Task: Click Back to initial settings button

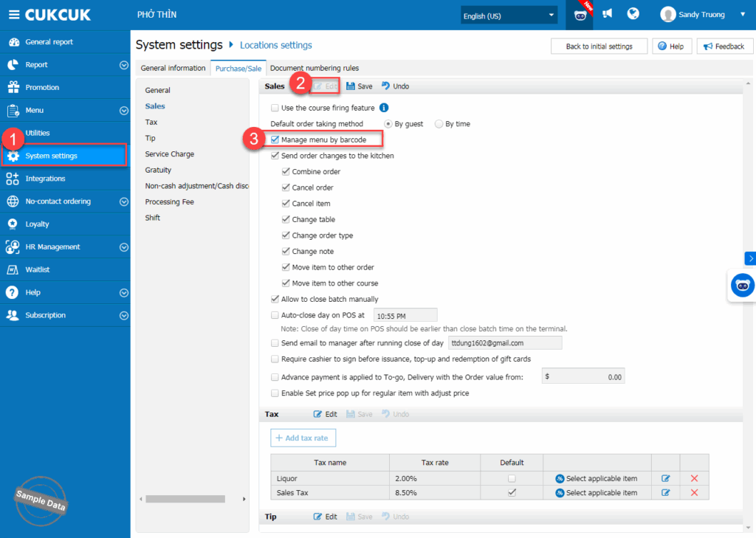Action: [x=599, y=46]
